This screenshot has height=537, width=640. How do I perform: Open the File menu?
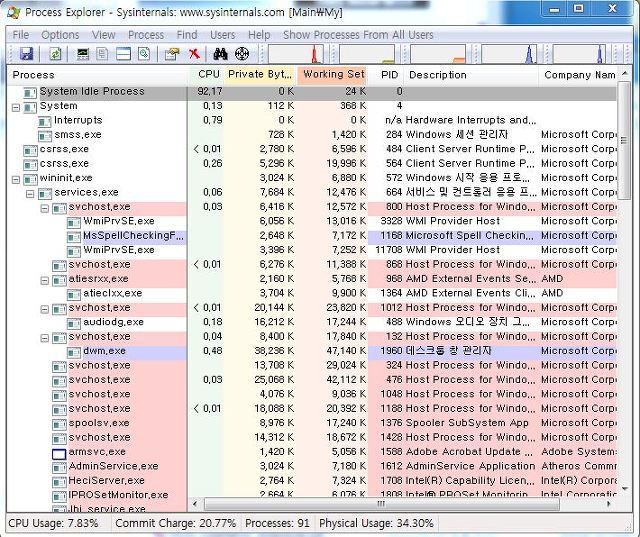[x=21, y=35]
